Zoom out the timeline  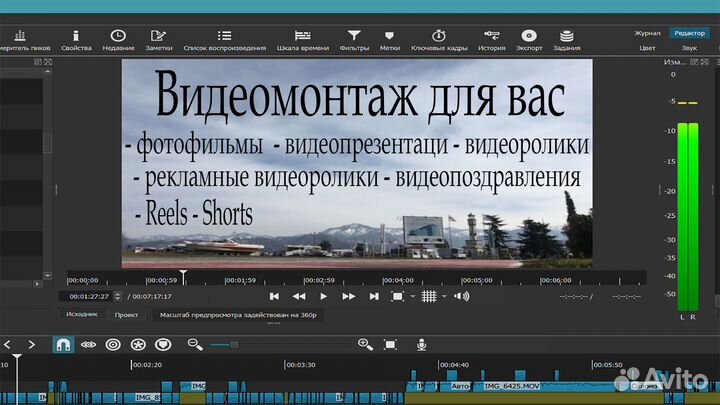pos(195,344)
